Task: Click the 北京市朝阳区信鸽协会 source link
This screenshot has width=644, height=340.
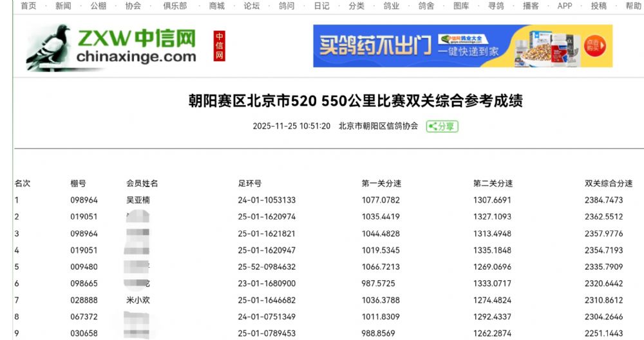Action: [x=378, y=126]
